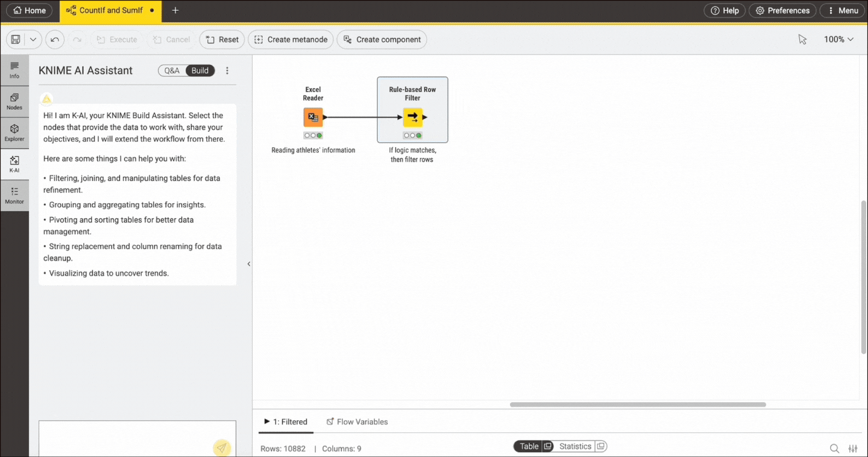The image size is (868, 457).
Task: Collapse the left side panel
Action: tap(249, 264)
